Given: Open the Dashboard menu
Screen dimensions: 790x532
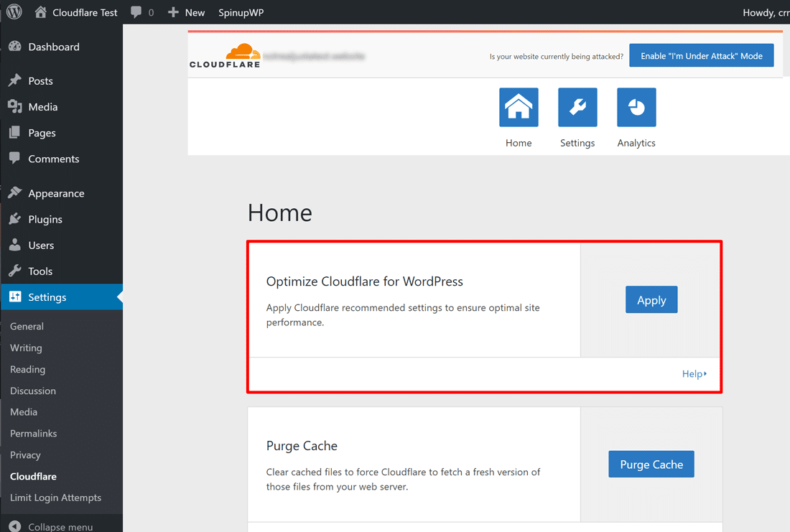Looking at the screenshot, I should click(x=53, y=47).
